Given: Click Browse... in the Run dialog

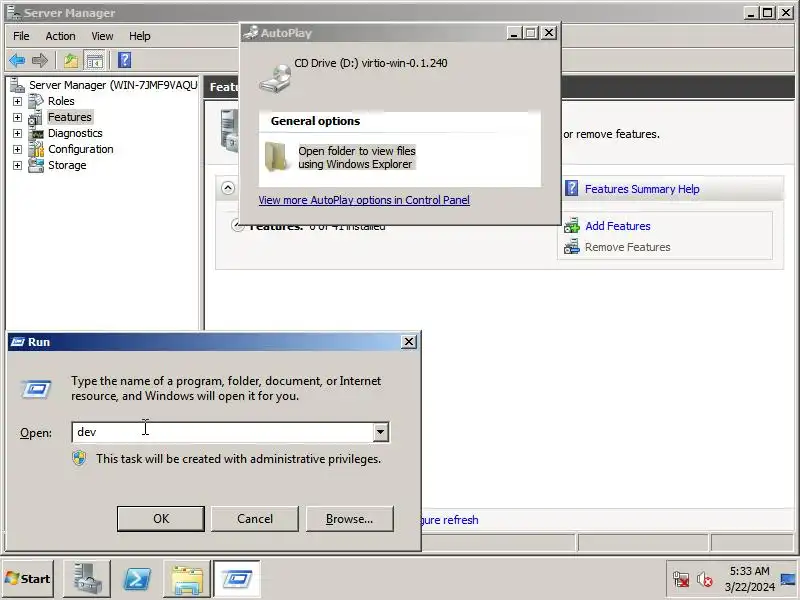Looking at the screenshot, I should click(x=349, y=518).
